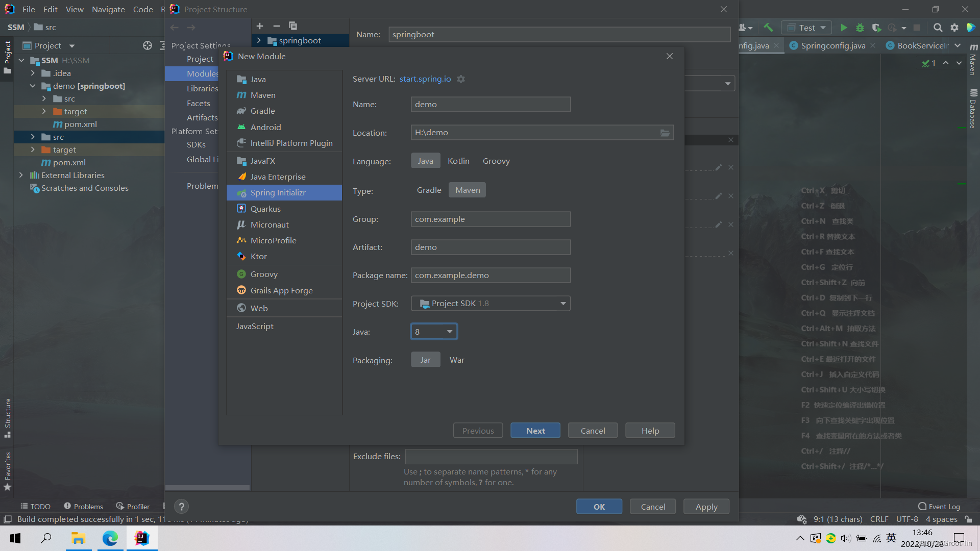Open Test run configuration dropdown
Viewport: 980px width, 551px height.
pyautogui.click(x=807, y=28)
